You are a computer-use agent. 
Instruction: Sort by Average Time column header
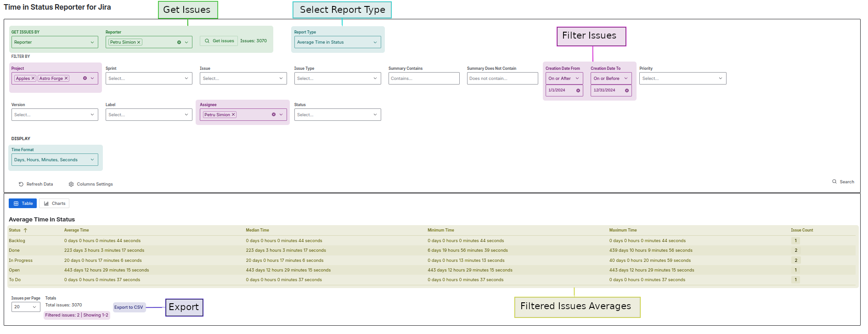point(77,230)
